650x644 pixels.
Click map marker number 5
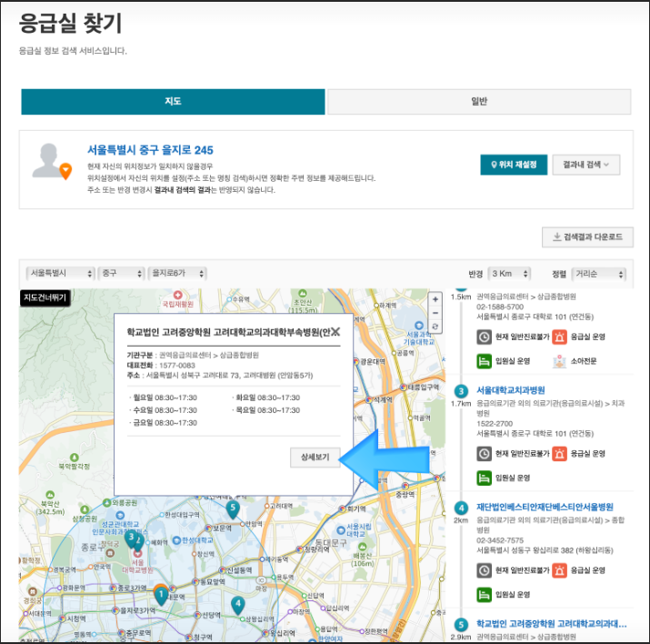tap(233, 508)
